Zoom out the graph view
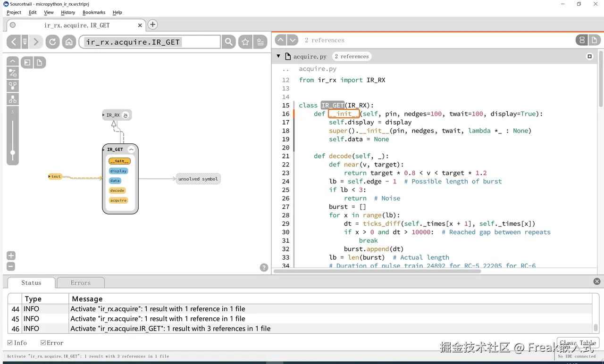Image resolution: width=604 pixels, height=364 pixels. 11,266
